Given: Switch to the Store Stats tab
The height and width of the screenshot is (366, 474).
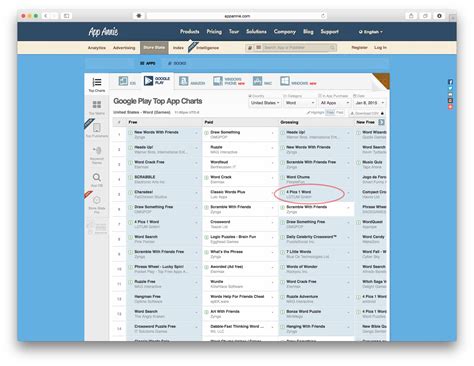Looking at the screenshot, I should (154, 48).
